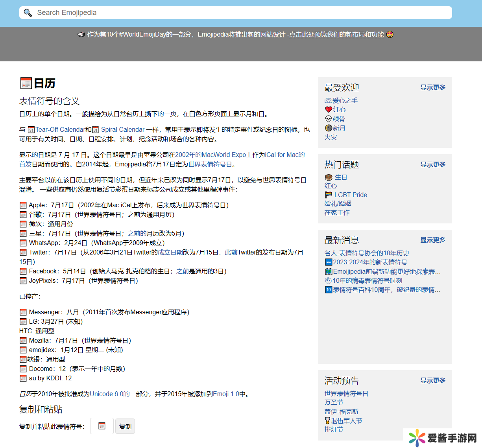Click the magnifying glass search icon

[28, 13]
